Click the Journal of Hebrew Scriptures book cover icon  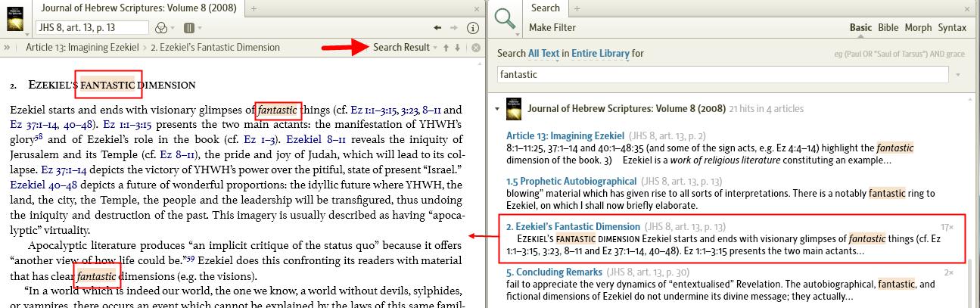click(x=14, y=18)
